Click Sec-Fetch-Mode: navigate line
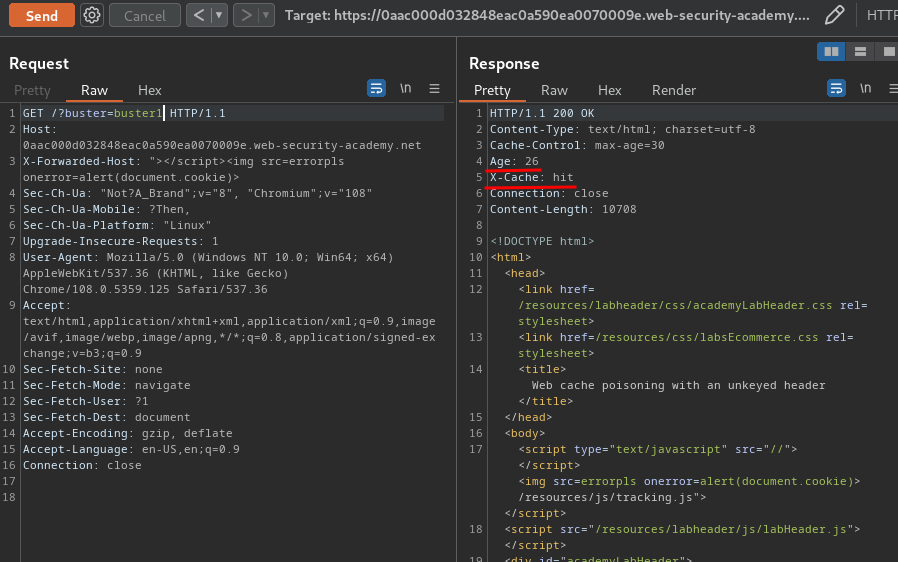 click(x=107, y=386)
